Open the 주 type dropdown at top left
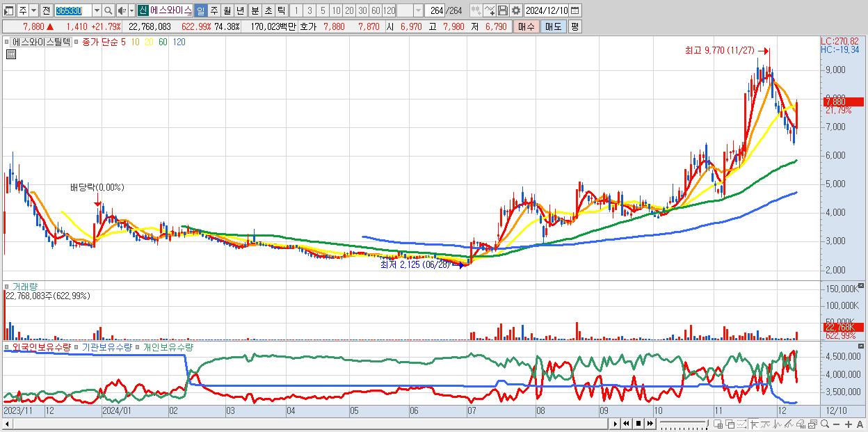 tap(33, 10)
